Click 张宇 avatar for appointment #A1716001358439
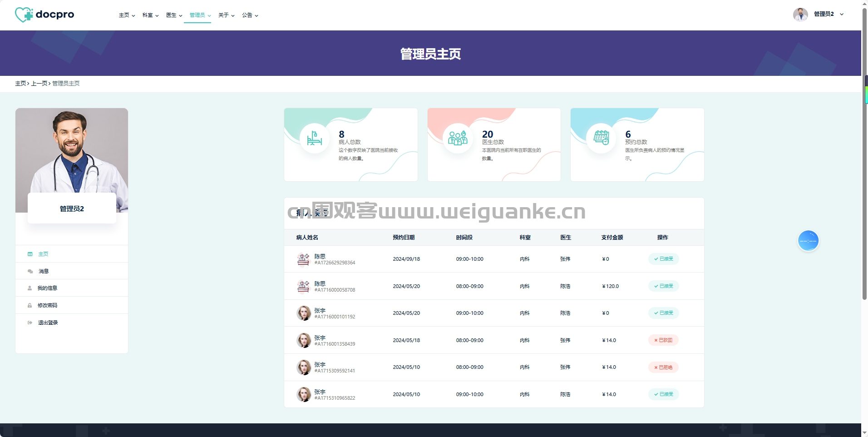The height and width of the screenshot is (437, 868). 303,340
